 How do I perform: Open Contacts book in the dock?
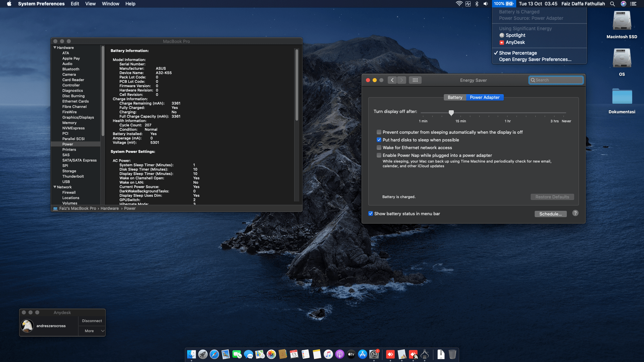[283, 354]
